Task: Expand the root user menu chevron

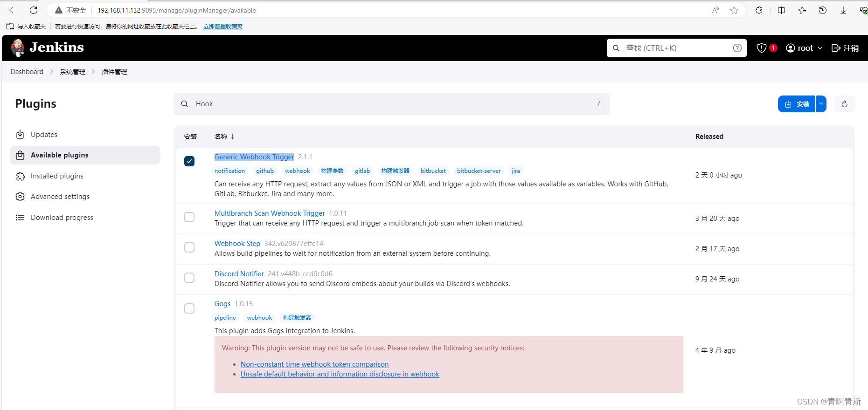Action: (820, 48)
